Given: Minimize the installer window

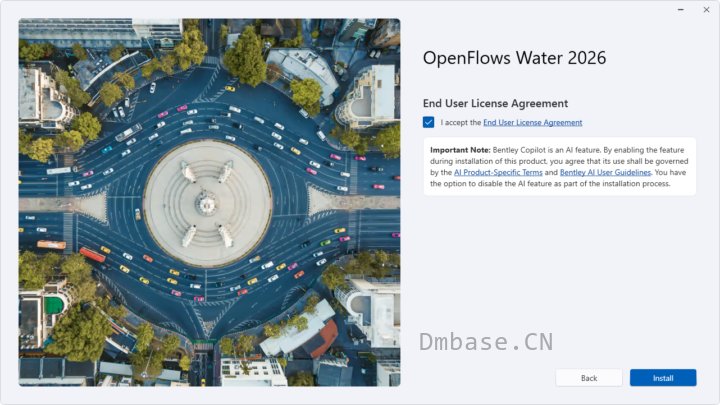Looking at the screenshot, I should (681, 10).
